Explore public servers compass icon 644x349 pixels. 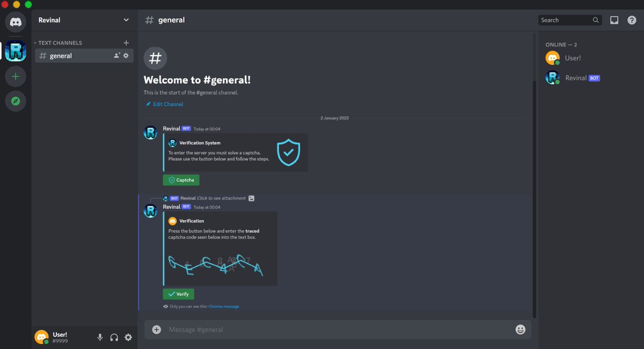(16, 101)
